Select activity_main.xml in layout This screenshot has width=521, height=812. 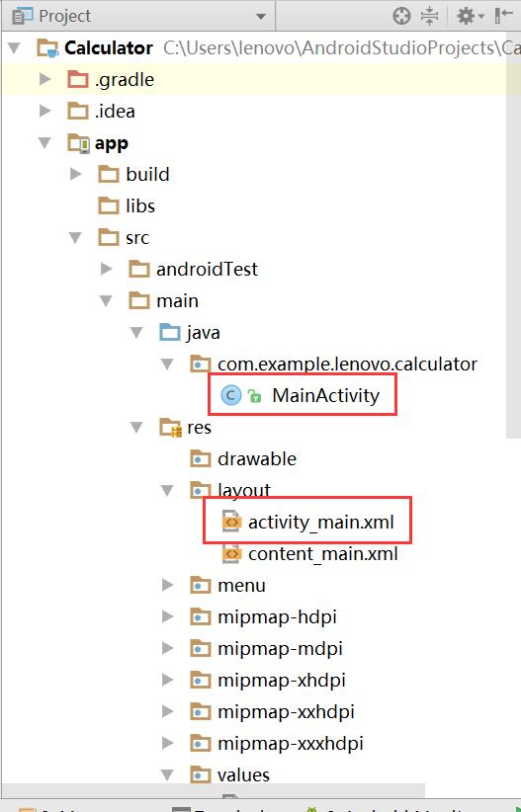click(x=321, y=522)
